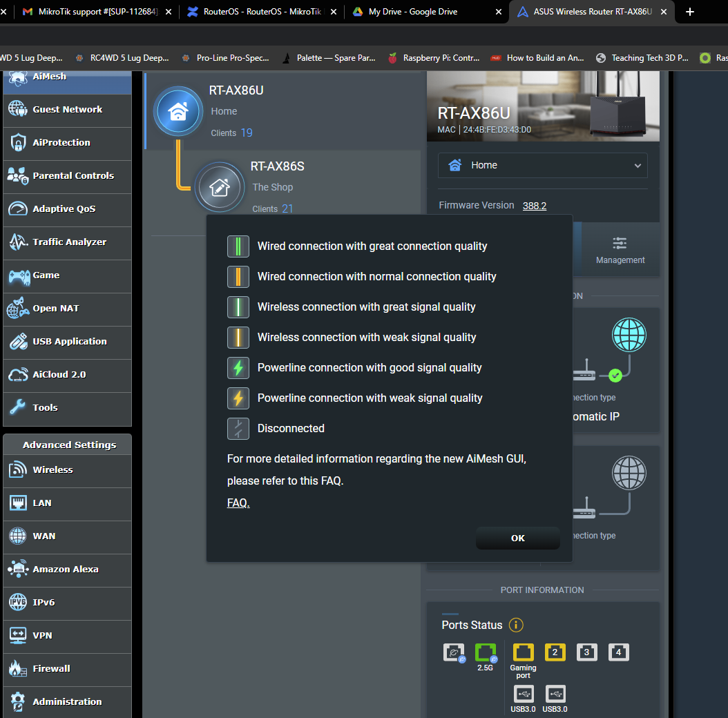Viewport: 728px width, 718px height.
Task: Click the LAN port icon
Action: [18, 503]
